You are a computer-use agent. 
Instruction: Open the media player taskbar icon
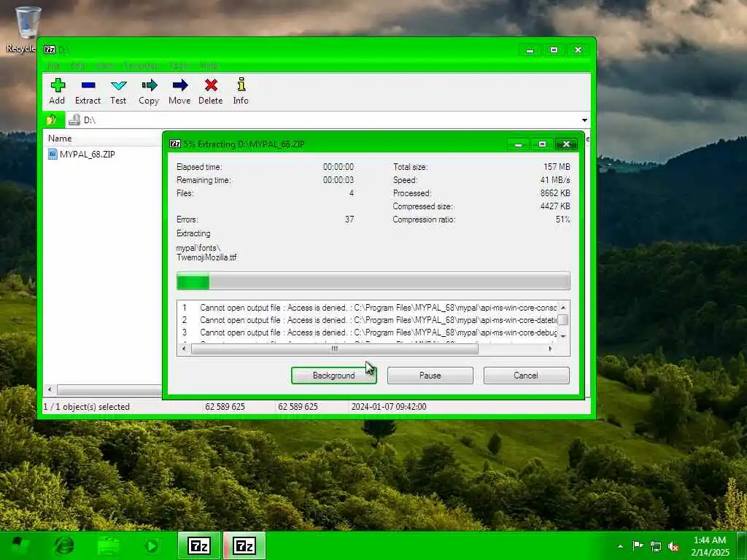pyautogui.click(x=152, y=545)
